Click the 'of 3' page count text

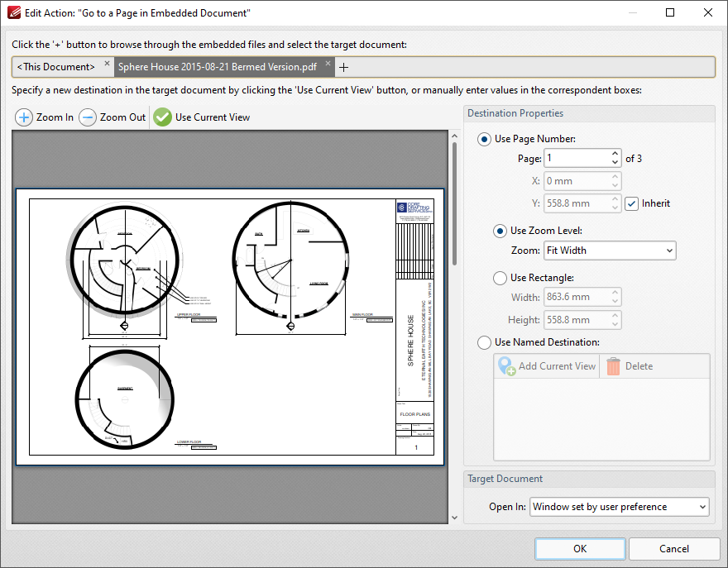coord(634,159)
